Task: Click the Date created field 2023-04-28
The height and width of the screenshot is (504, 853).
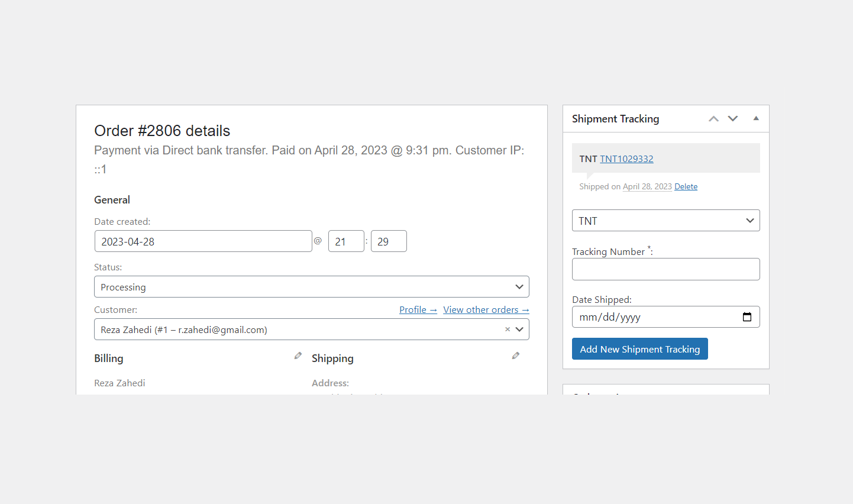Action: click(203, 241)
